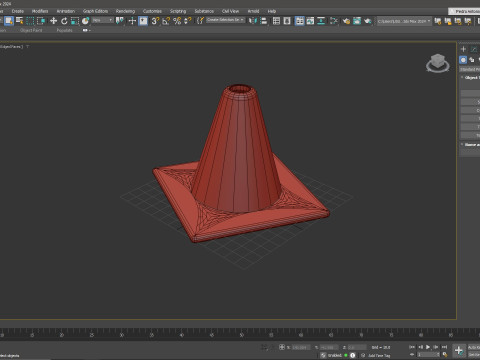Open the Create tab in the Command Panel

[463, 49]
